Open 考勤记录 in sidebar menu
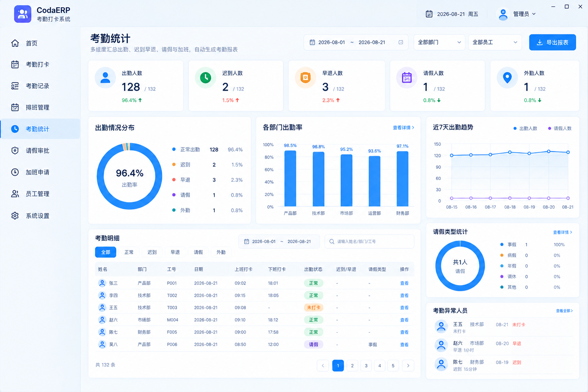588x392 pixels. point(40,86)
